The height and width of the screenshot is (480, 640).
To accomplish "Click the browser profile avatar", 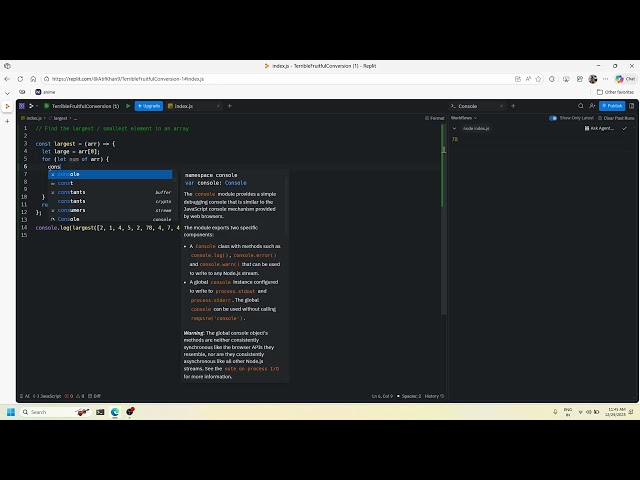I will pyautogui.click(x=593, y=79).
